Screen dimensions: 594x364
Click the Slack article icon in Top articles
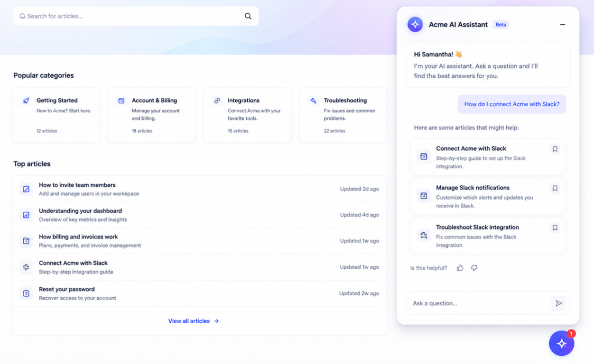tap(26, 267)
